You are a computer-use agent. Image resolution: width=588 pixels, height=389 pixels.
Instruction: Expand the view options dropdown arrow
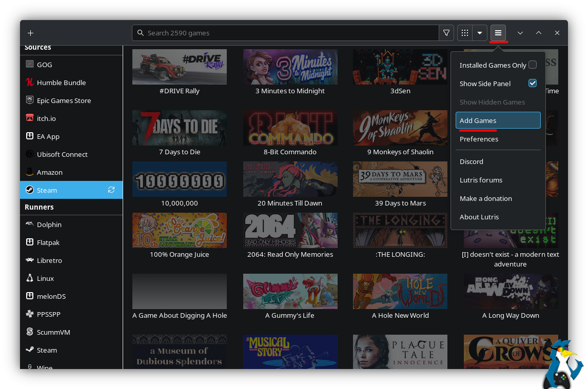click(480, 33)
